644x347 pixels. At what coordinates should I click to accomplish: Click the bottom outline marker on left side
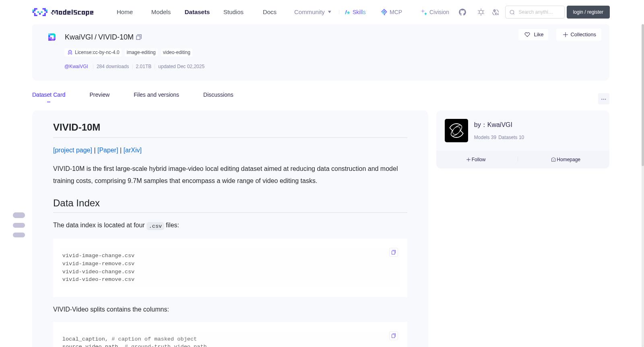coord(19,235)
